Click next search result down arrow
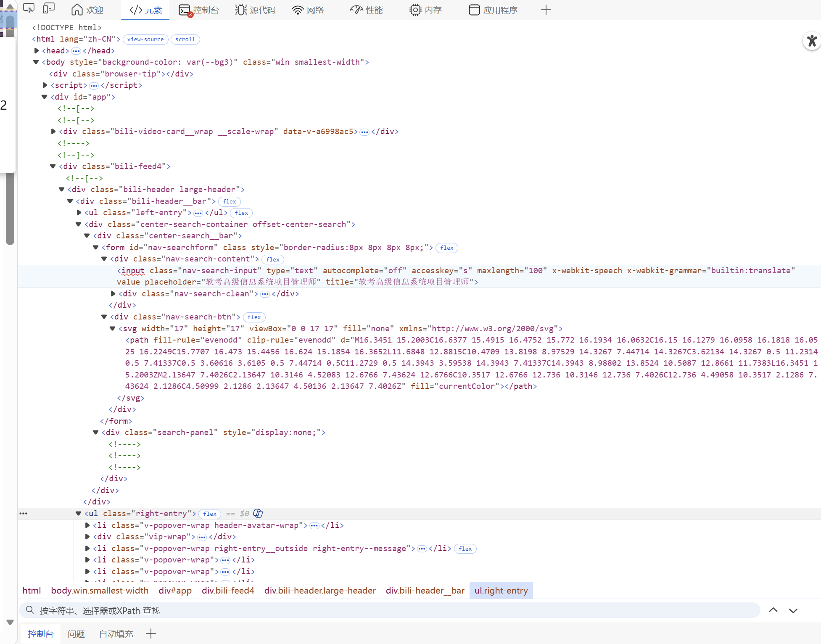Viewport: 821px width, 644px height. click(793, 610)
